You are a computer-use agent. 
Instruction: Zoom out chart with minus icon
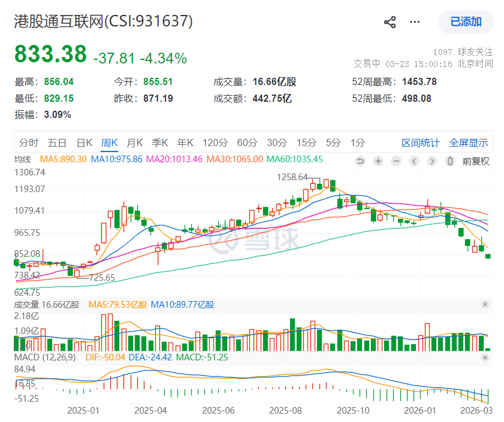396,161
